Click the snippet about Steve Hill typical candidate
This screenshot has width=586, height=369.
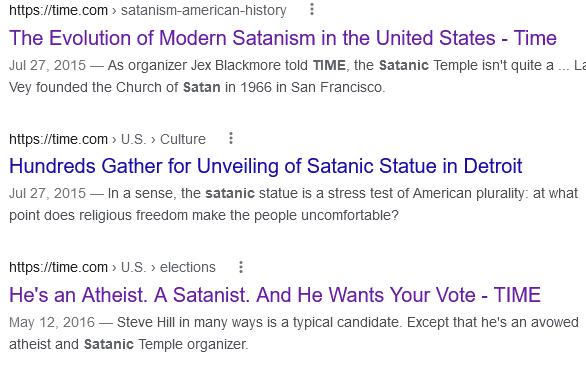point(294,333)
